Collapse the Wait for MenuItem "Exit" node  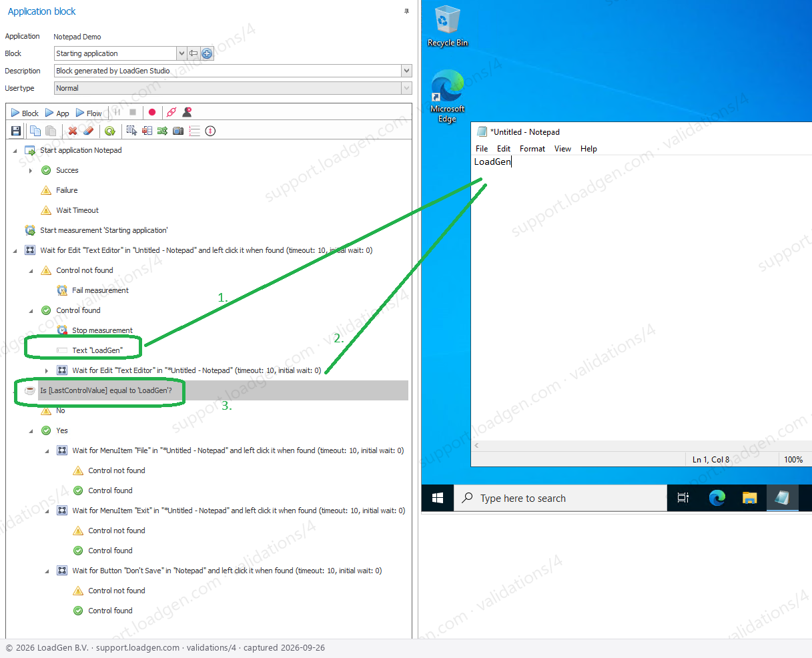(47, 511)
